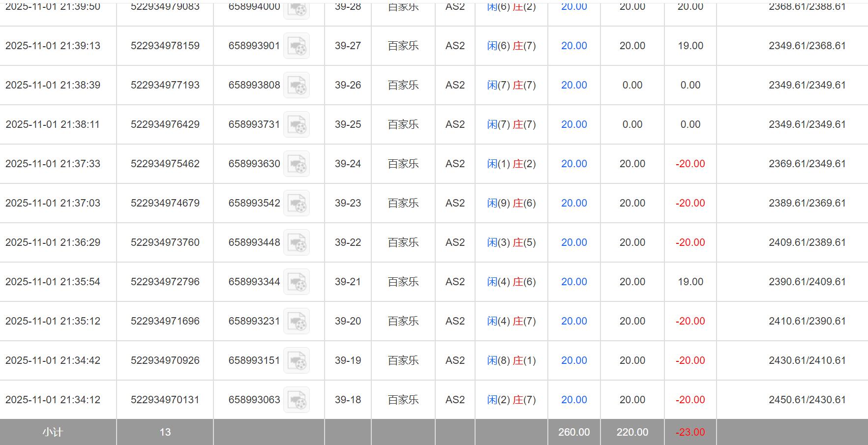Open blue 20.00 bet link for round 39-24
The height and width of the screenshot is (445, 868).
pos(574,164)
